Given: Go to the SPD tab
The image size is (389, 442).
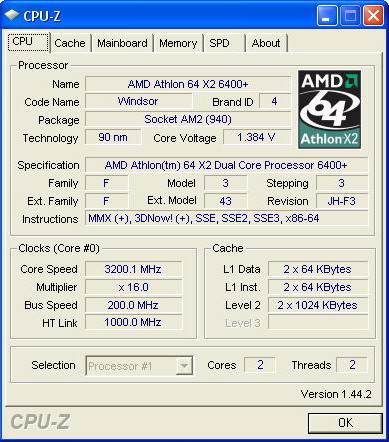Looking at the screenshot, I should point(224,43).
